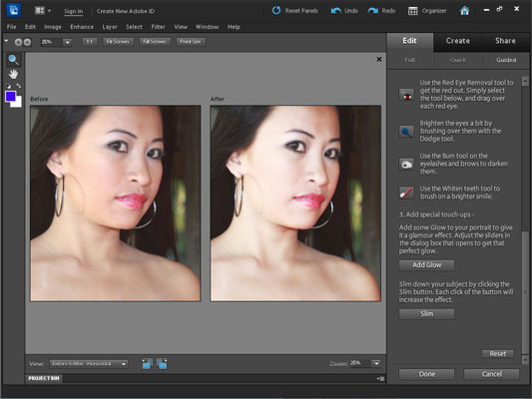Viewport: 532px width, 399px height.
Task: Open the File menu
Action: (11, 27)
